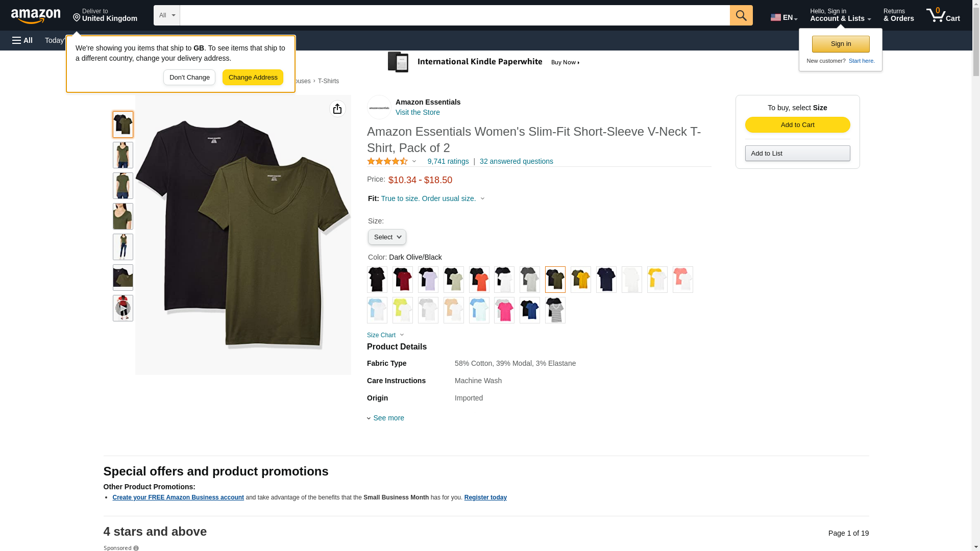Focus the Amazon search input field
This screenshot has height=551, width=980.
coord(455,15)
